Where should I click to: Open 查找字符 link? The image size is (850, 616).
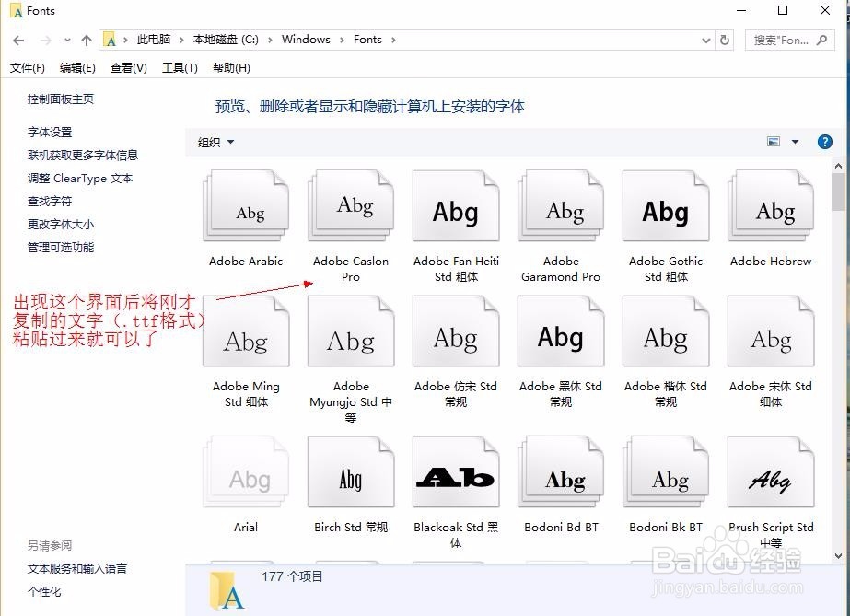pyautogui.click(x=50, y=202)
